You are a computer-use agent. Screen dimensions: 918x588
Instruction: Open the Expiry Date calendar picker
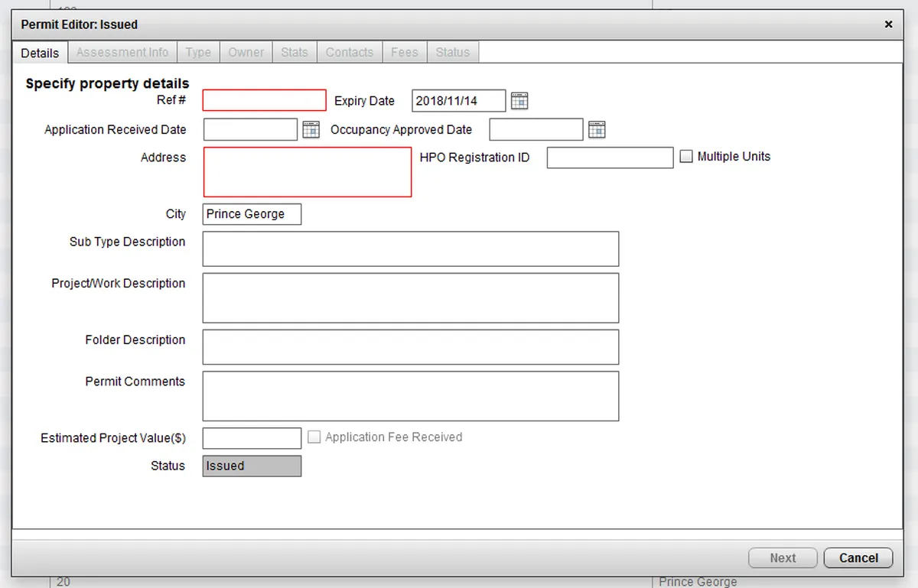pos(519,101)
